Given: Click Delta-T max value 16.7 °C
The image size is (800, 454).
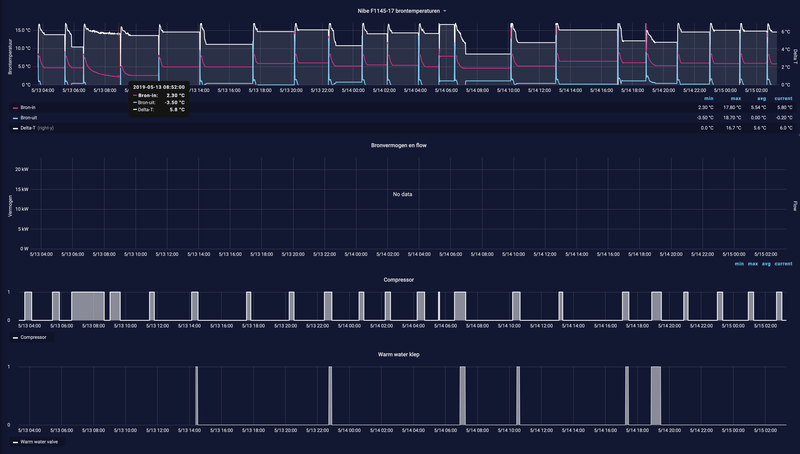Looking at the screenshot, I should [733, 128].
